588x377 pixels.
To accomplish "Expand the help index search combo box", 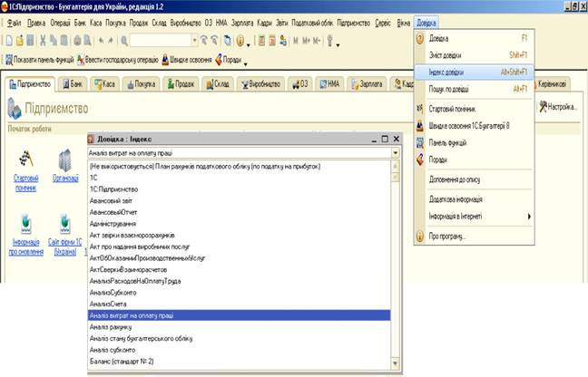I will 396,154.
